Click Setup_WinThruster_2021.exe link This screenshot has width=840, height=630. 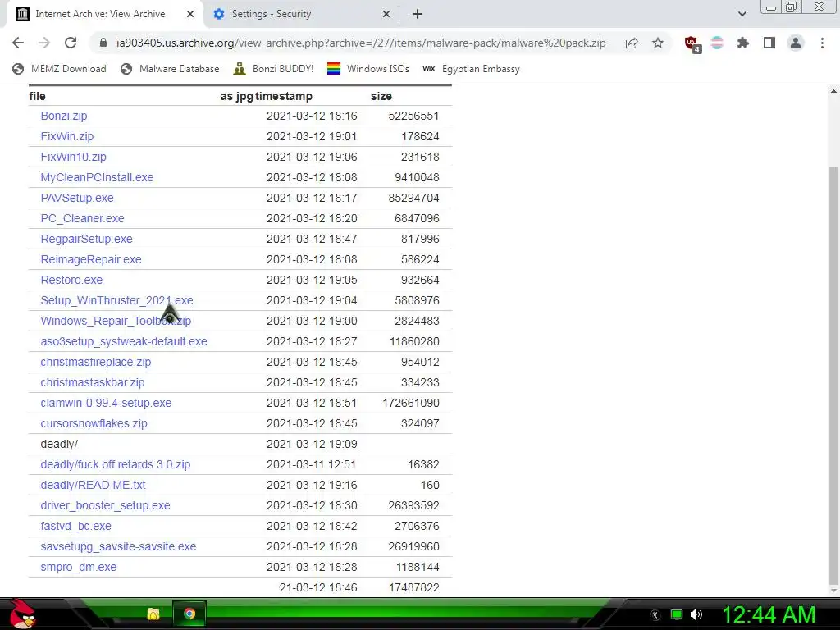(116, 300)
